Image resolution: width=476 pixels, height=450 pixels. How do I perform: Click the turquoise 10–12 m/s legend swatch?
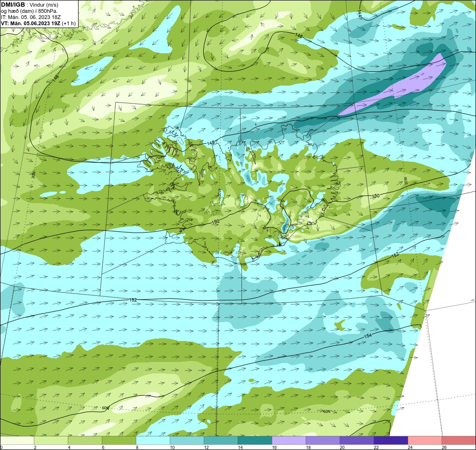[187, 440]
